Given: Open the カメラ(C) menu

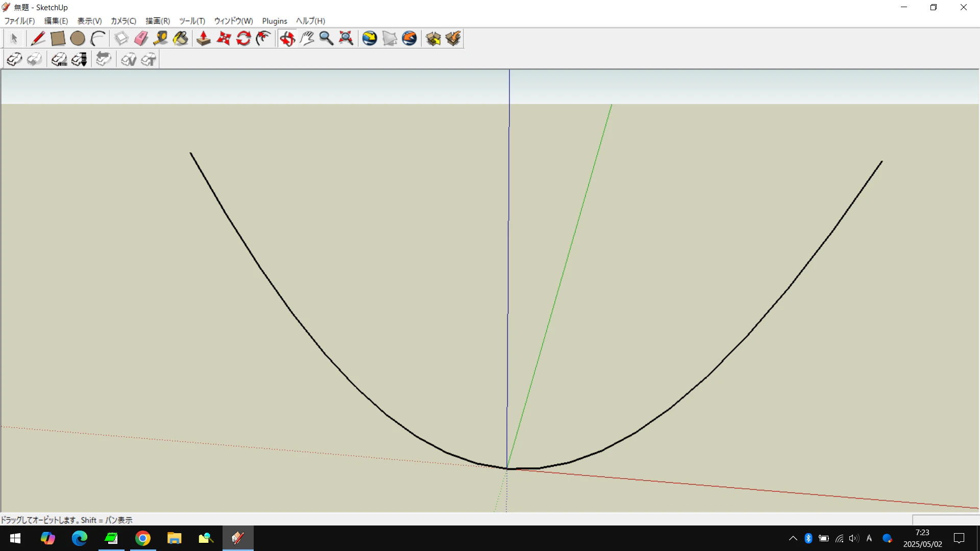Looking at the screenshot, I should click(124, 21).
